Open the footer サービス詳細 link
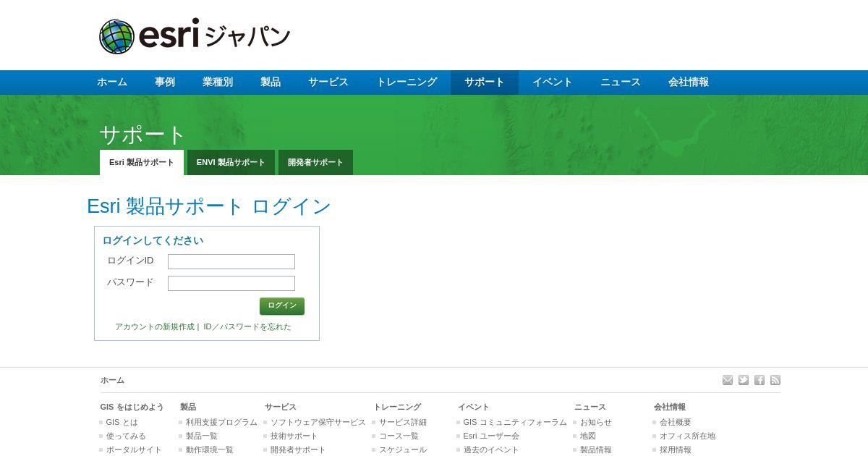The width and height of the screenshot is (868, 456). tap(403, 422)
